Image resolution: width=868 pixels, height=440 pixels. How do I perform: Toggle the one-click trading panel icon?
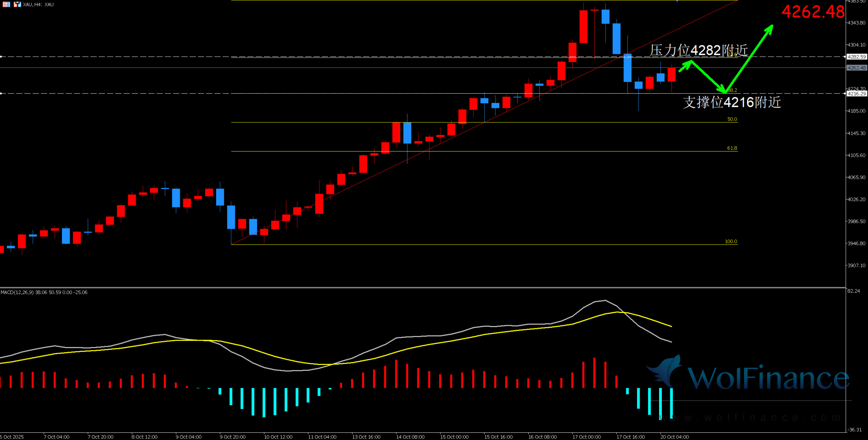pos(17,4)
